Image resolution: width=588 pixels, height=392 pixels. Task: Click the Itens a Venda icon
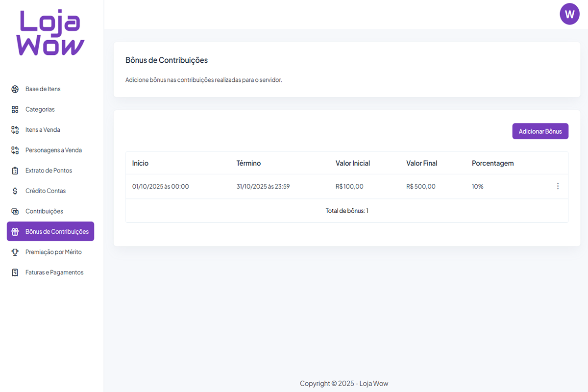(x=15, y=130)
